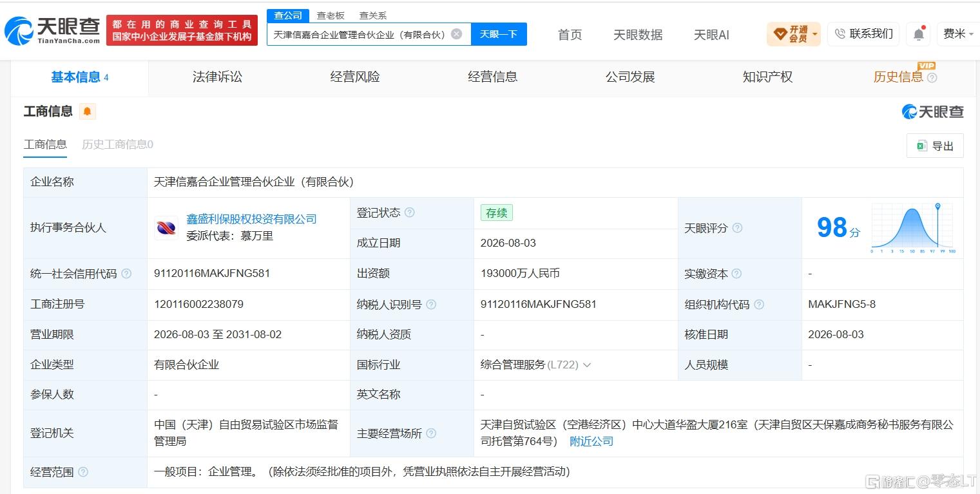Open 天眼数据 in top navigation

(x=638, y=35)
